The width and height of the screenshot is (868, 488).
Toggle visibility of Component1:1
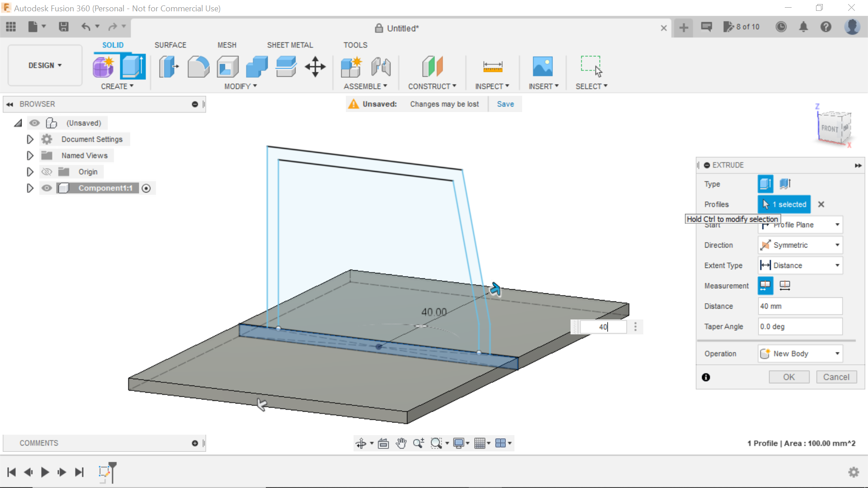(47, 188)
